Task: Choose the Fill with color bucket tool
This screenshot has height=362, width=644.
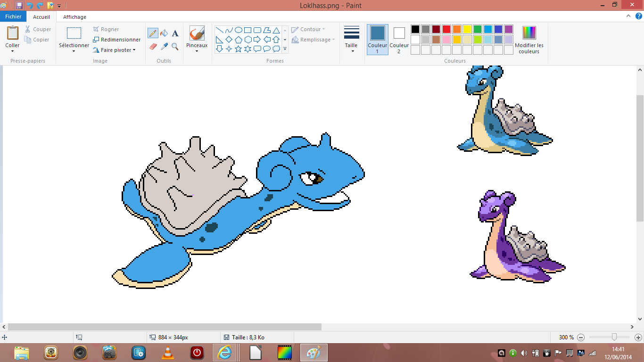Action: point(164,33)
